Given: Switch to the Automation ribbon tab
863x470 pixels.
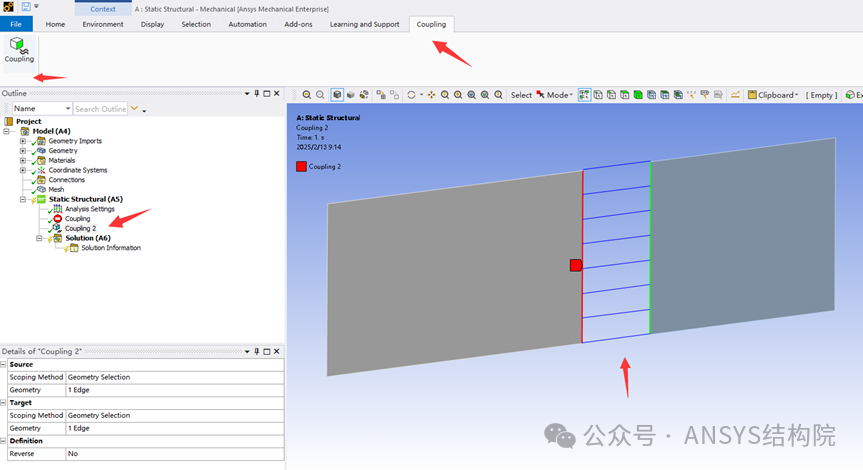Looking at the screenshot, I should pyautogui.click(x=248, y=24).
